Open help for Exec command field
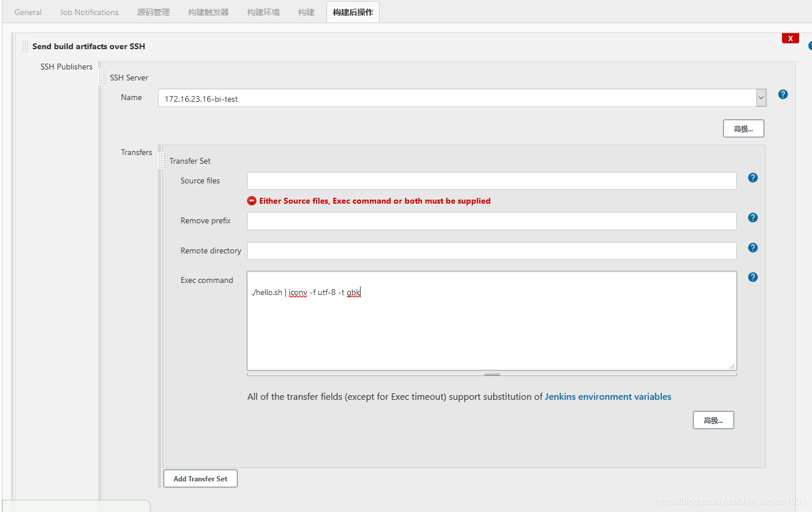The width and height of the screenshot is (812, 512). (x=752, y=277)
